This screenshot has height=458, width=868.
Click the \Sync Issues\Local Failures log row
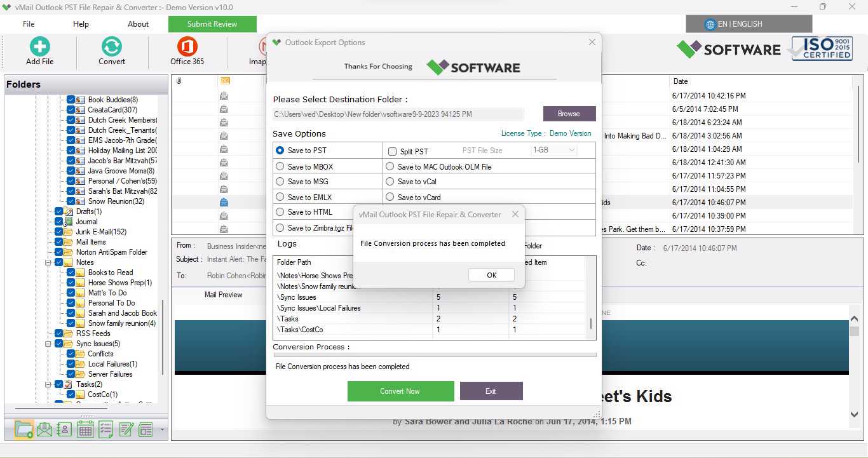[429, 308]
